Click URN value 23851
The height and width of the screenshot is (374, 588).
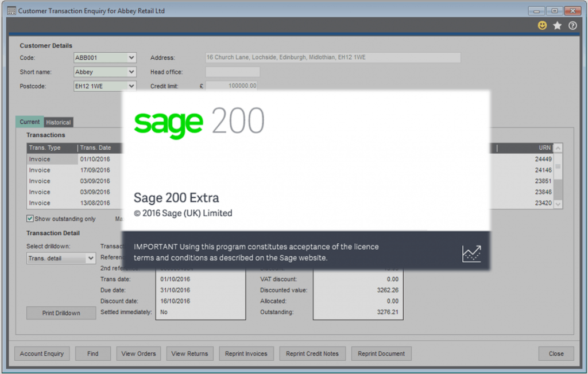coord(543,181)
